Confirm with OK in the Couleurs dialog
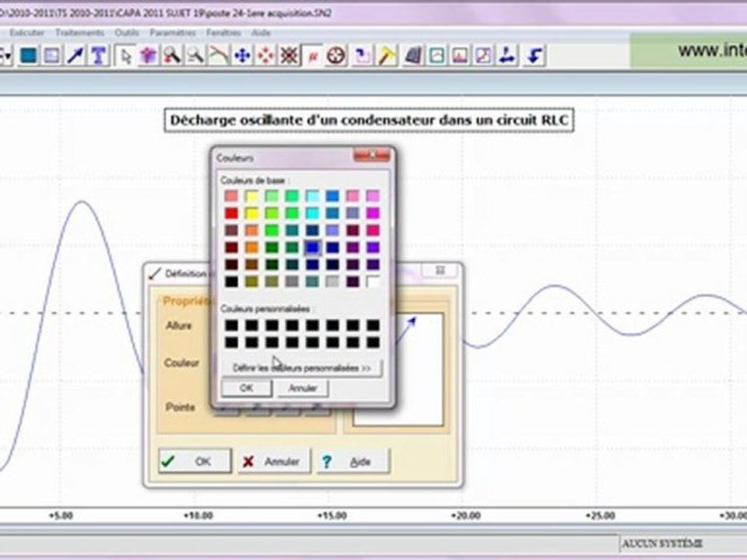 247,388
